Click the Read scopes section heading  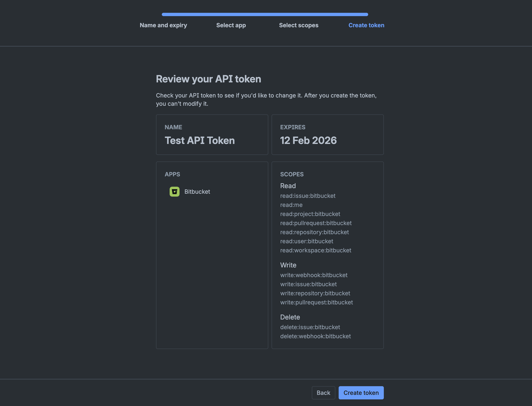point(288,186)
